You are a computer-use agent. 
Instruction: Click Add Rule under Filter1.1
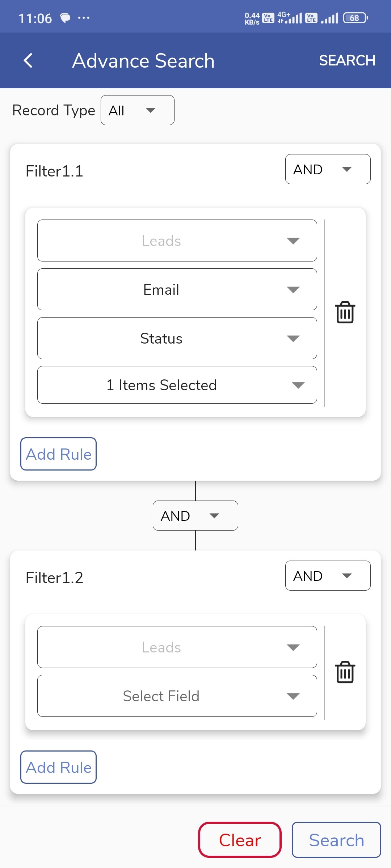pos(58,454)
